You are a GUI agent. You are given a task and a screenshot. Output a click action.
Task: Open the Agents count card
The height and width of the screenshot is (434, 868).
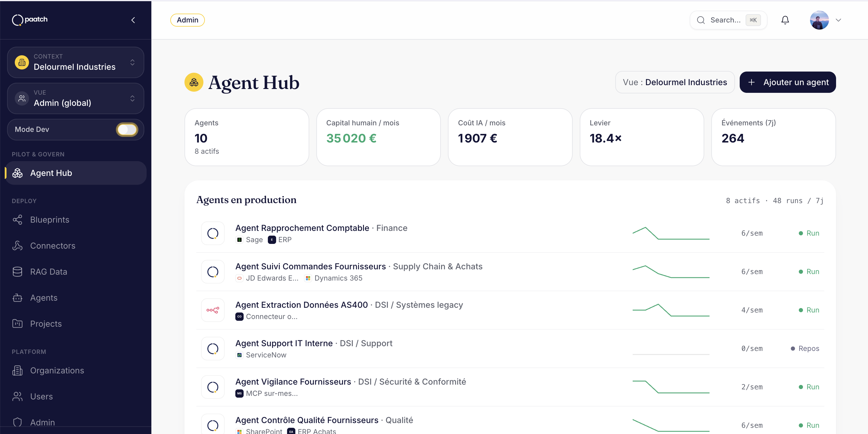(x=247, y=137)
